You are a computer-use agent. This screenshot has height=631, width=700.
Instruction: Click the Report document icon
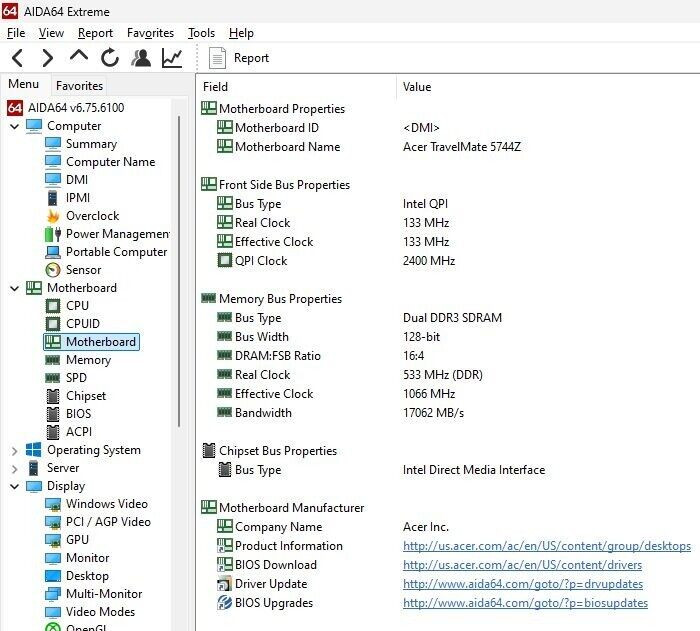(x=217, y=58)
